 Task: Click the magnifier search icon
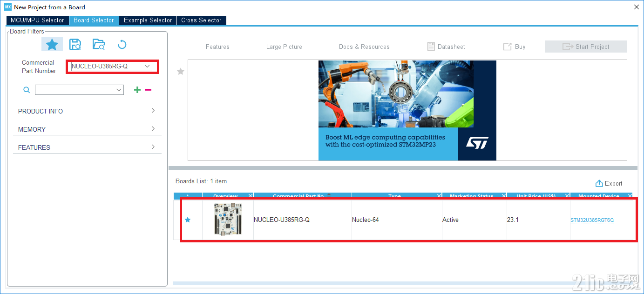point(27,90)
